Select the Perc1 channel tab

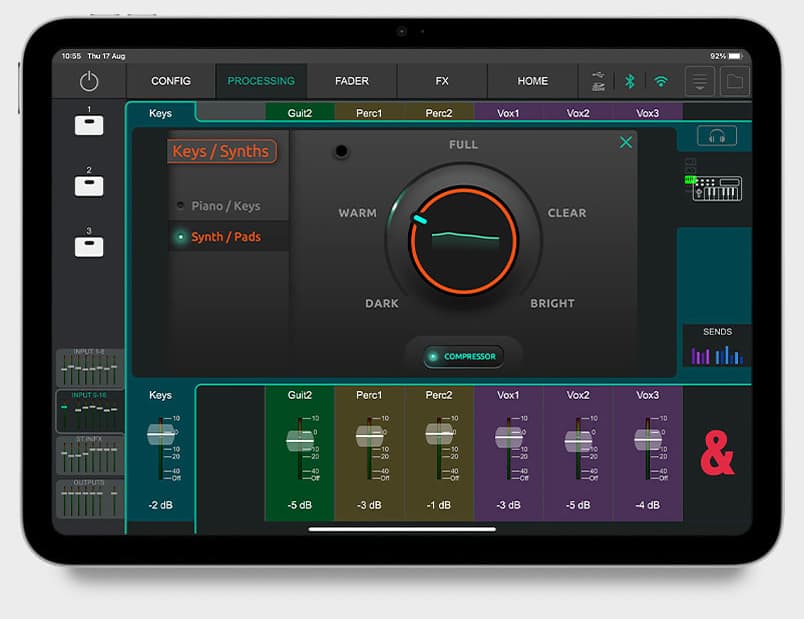pyautogui.click(x=369, y=113)
